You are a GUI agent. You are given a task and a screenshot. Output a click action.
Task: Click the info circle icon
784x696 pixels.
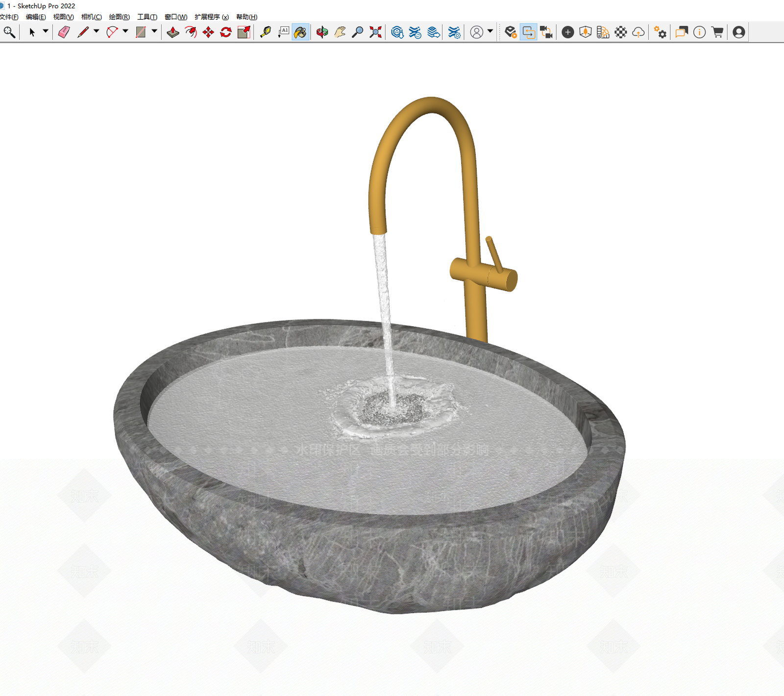pyautogui.click(x=700, y=32)
